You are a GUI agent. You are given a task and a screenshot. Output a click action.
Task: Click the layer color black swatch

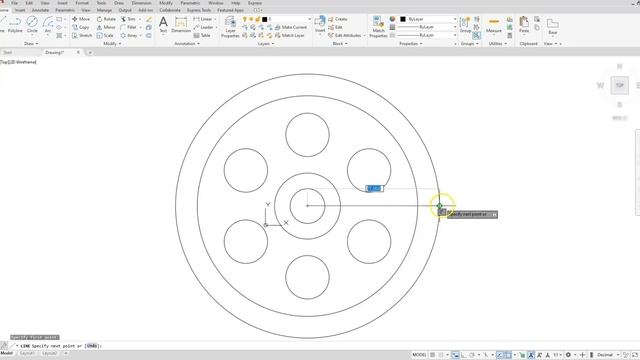click(264, 19)
